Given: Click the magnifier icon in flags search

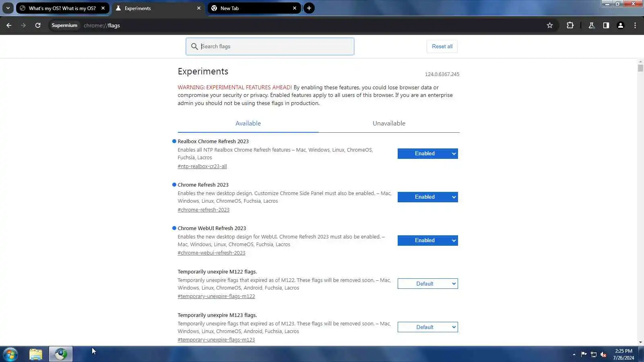Looking at the screenshot, I should pyautogui.click(x=194, y=47).
